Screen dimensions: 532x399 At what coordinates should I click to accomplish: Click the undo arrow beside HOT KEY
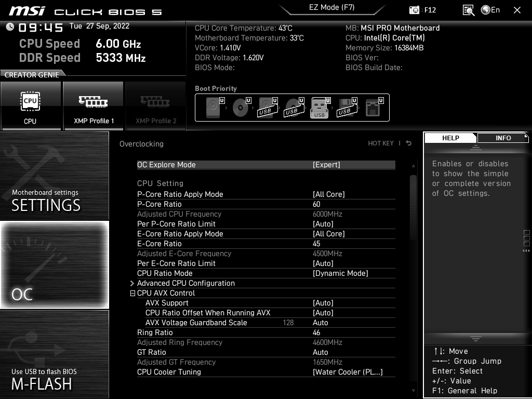coord(408,142)
